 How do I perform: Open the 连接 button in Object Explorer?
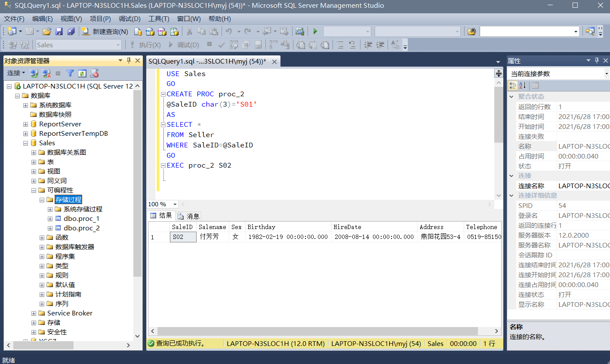click(x=16, y=73)
